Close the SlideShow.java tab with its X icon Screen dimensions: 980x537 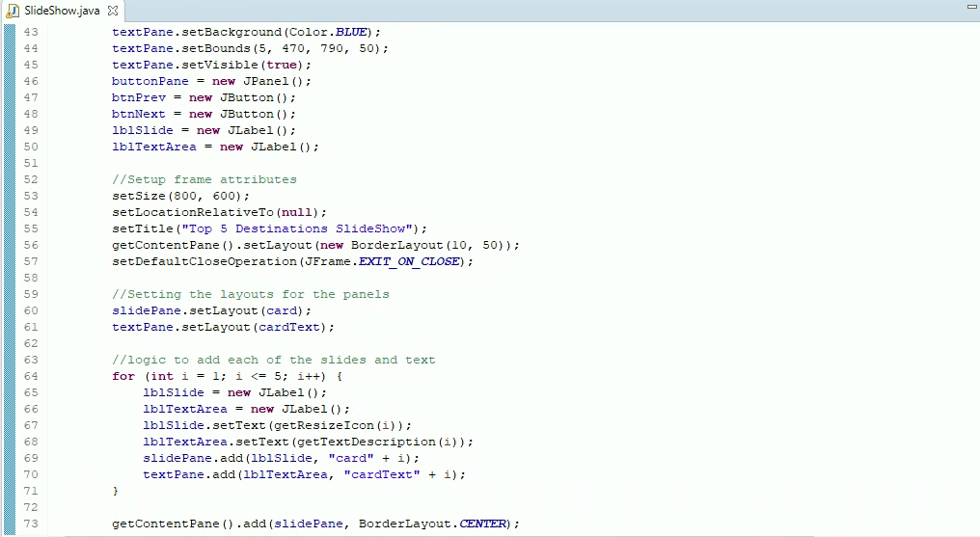click(x=113, y=11)
